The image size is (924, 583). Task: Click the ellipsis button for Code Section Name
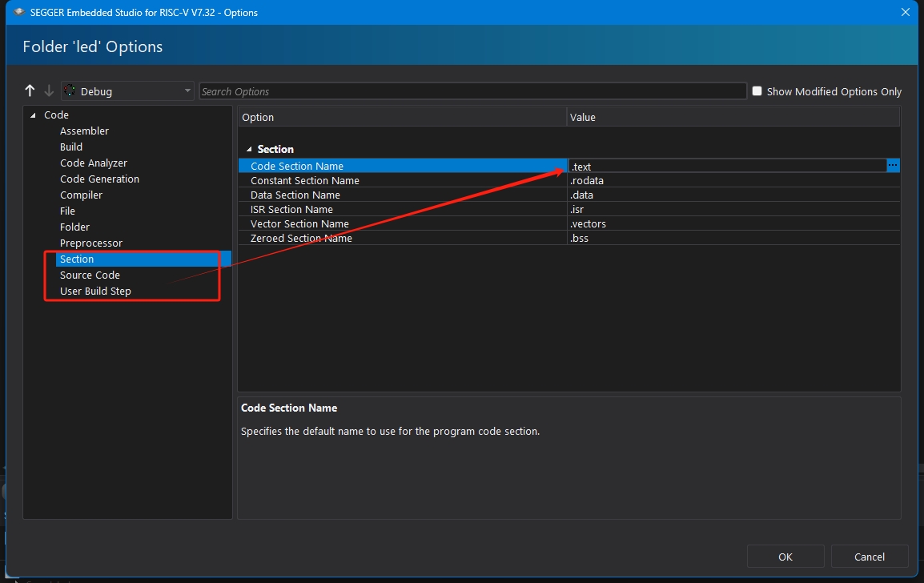(893, 166)
